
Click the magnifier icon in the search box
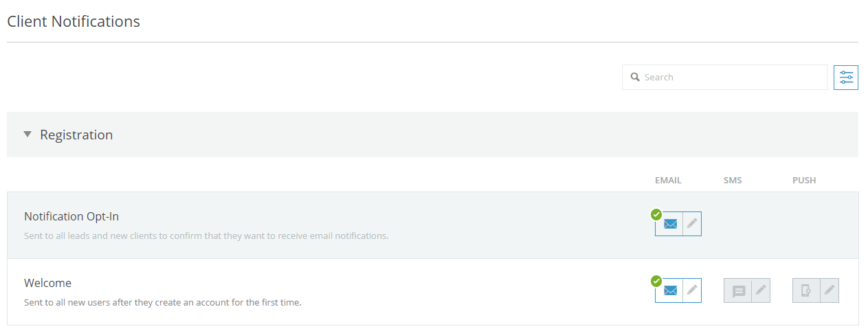(x=636, y=78)
